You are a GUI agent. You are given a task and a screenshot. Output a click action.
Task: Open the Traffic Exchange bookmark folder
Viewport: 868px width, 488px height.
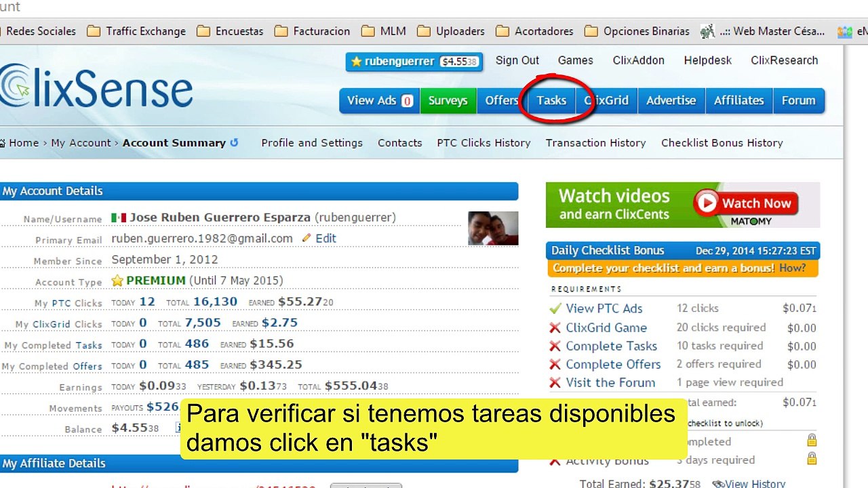click(x=136, y=31)
